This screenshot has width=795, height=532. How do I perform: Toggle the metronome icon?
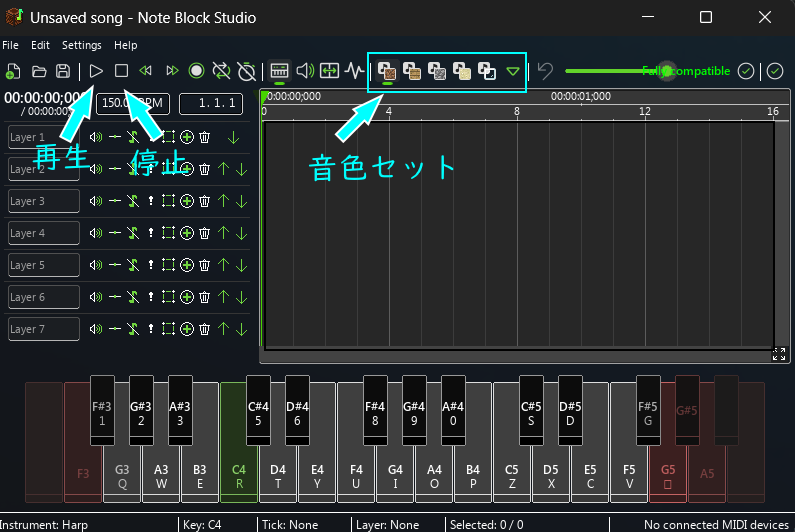pyautogui.click(x=246, y=71)
